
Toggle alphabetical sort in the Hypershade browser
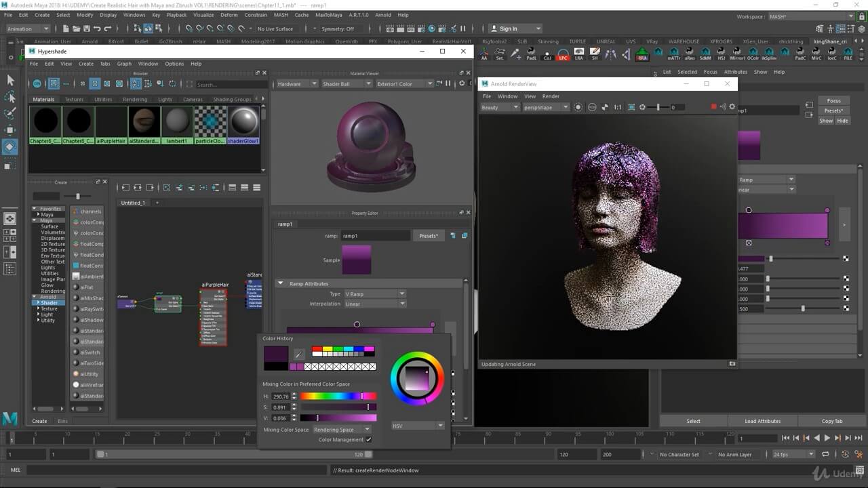coord(136,83)
